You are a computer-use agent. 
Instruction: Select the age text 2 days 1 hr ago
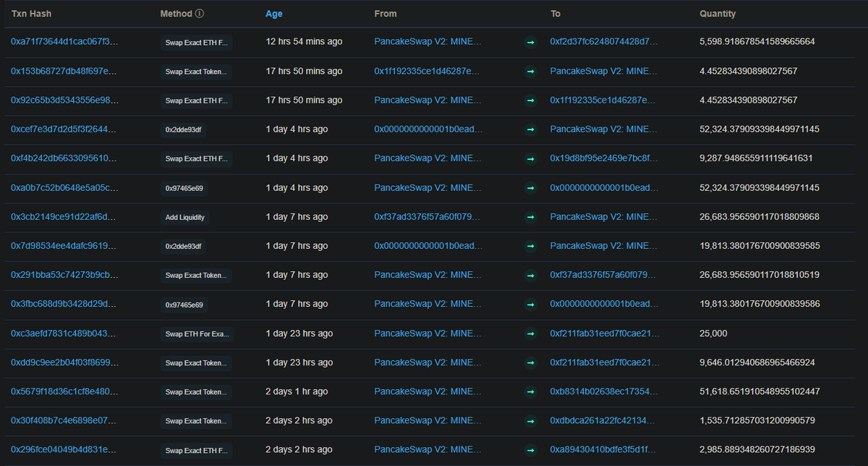(297, 391)
